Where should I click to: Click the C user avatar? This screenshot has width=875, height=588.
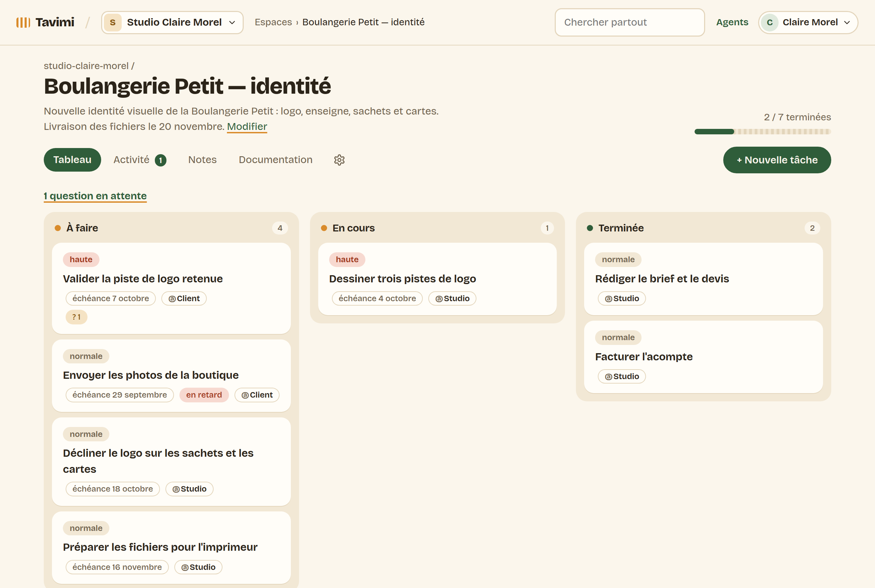click(769, 23)
